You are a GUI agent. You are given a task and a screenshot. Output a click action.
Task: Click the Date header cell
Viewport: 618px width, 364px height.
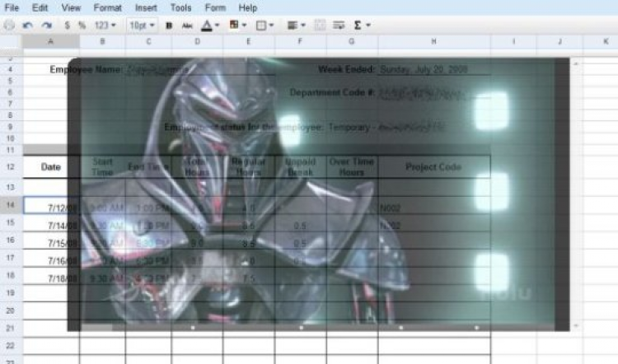tap(51, 167)
